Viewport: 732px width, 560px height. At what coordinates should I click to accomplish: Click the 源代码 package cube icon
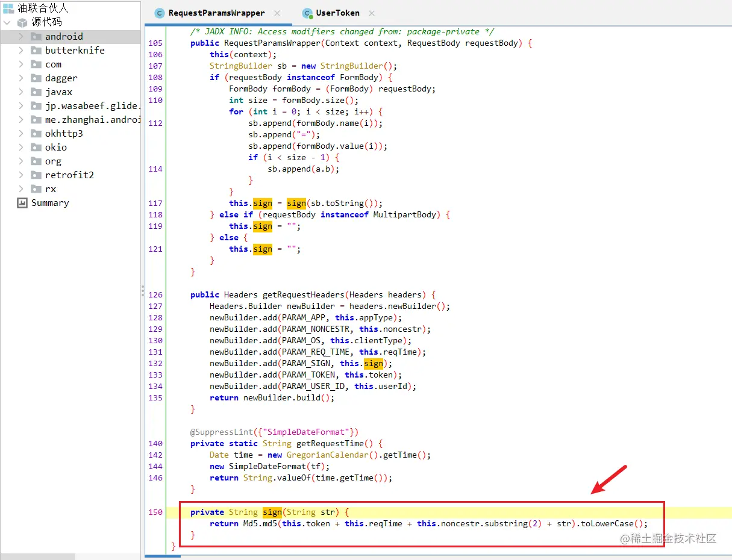(22, 22)
